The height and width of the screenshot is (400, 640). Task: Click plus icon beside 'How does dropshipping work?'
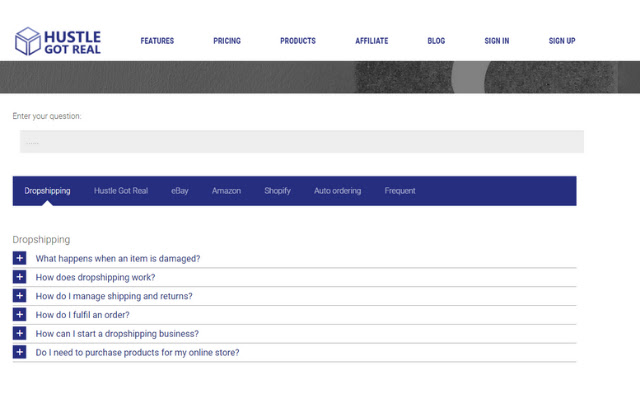(x=20, y=277)
